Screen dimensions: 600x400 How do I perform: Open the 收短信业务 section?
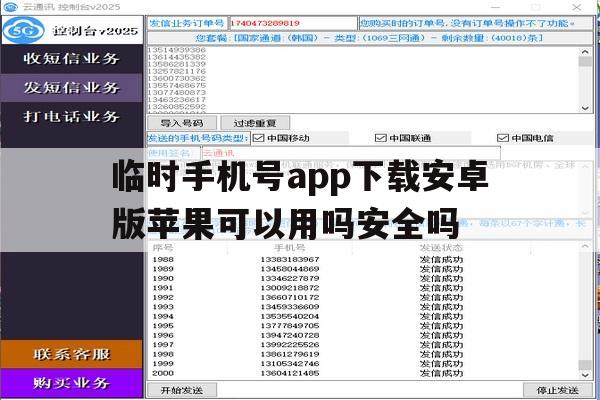click(x=72, y=59)
